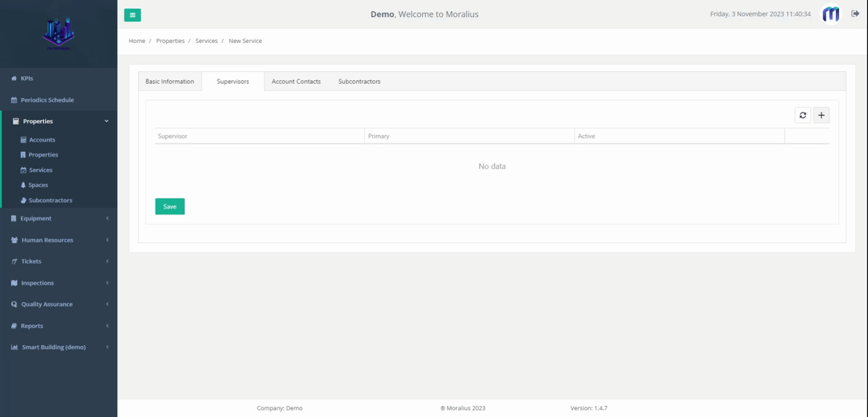
Task: Open Spaces under Properties in sidebar
Action: (x=38, y=185)
